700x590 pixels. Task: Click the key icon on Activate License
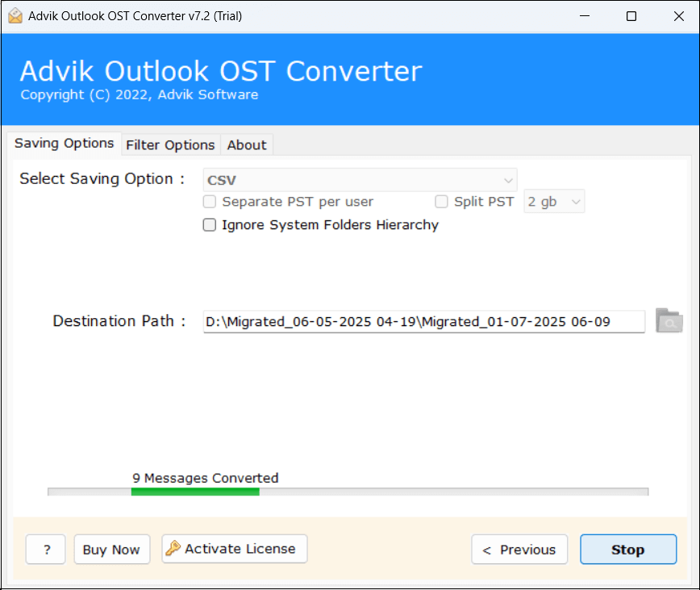tap(173, 548)
